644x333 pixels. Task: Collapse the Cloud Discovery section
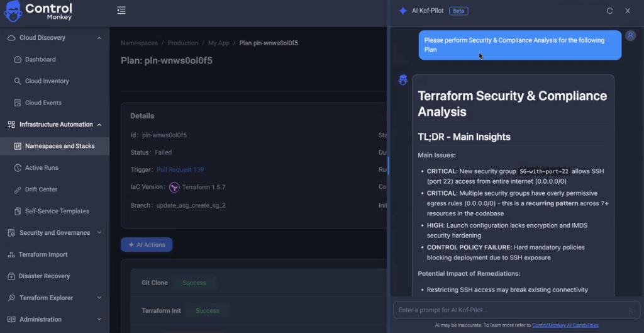(99, 38)
